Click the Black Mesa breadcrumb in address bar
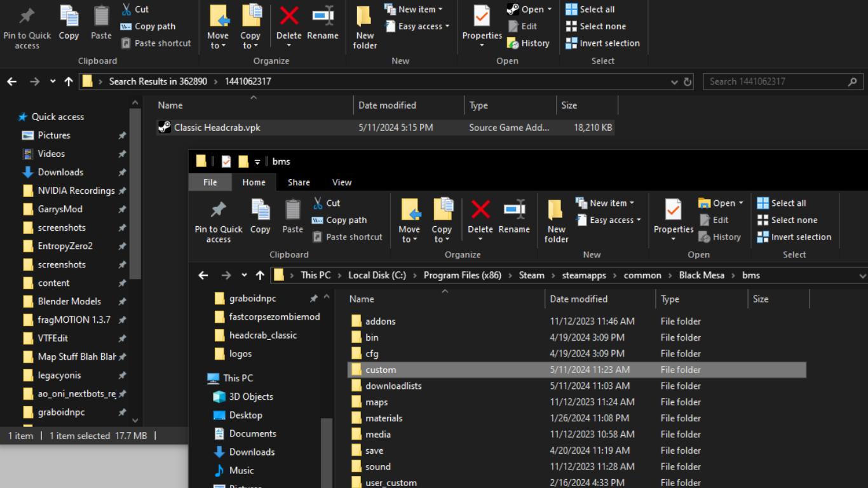This screenshot has width=868, height=488. tap(702, 275)
